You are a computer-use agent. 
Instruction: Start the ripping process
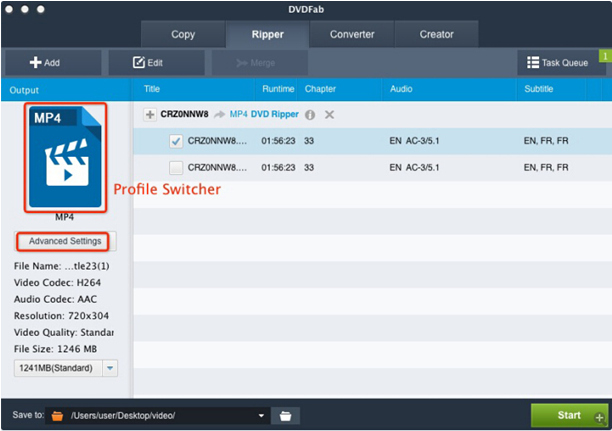click(x=569, y=415)
